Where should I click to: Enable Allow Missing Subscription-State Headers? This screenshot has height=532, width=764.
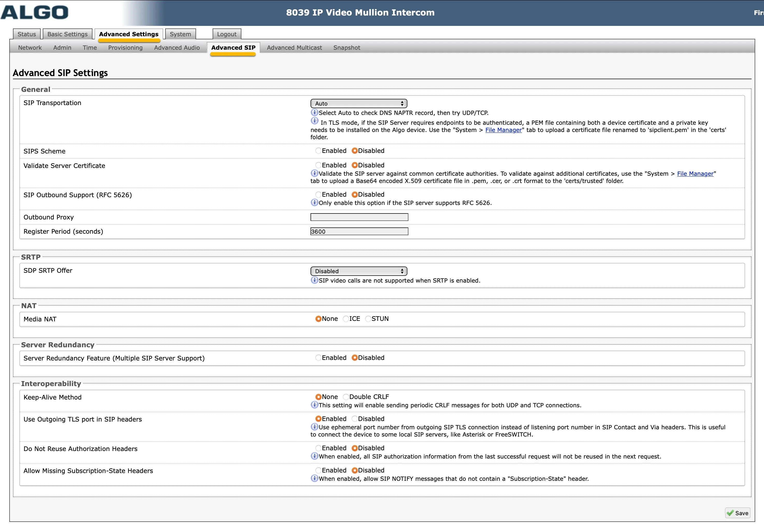(318, 470)
